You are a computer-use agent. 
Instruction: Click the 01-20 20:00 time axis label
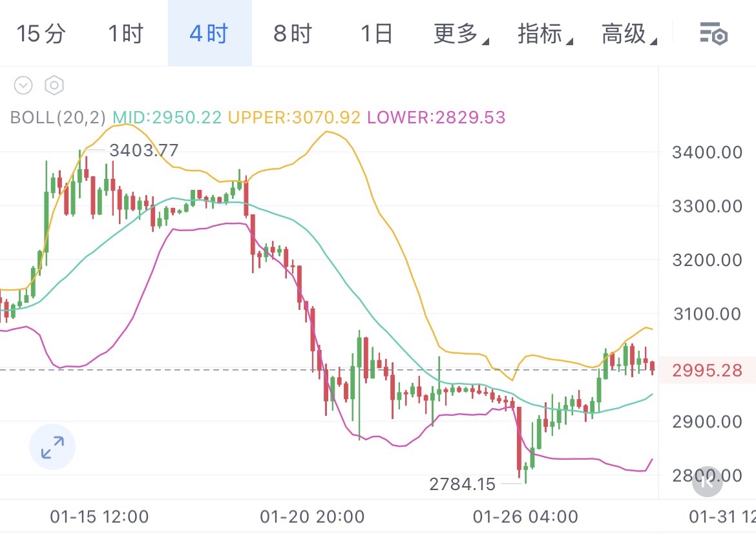(312, 517)
